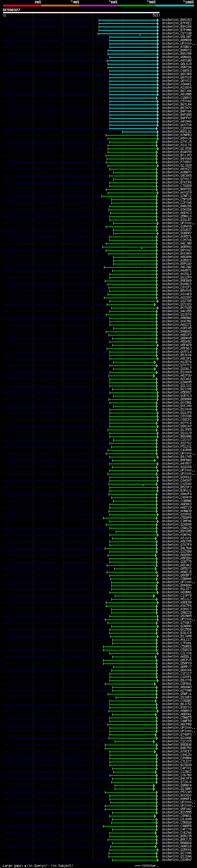
Task: Click the green ~80% legend segment
Action: tap(137, 6)
